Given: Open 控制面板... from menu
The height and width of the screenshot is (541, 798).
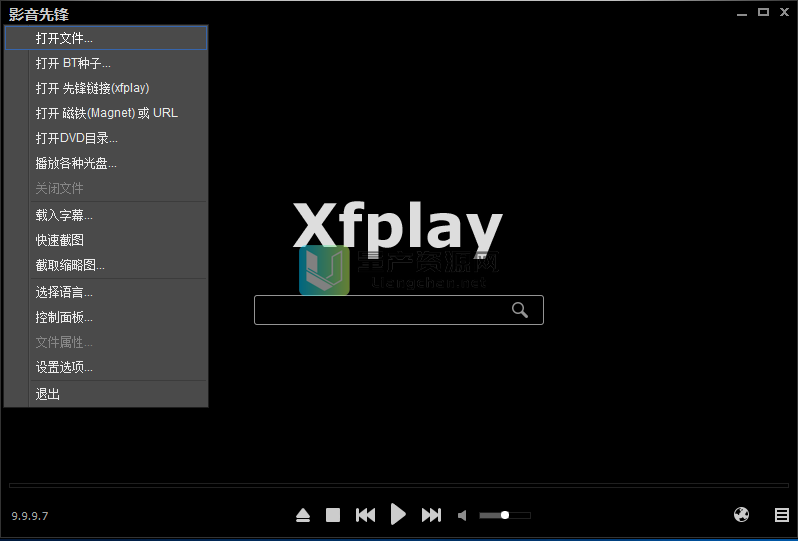Looking at the screenshot, I should tap(106, 318).
